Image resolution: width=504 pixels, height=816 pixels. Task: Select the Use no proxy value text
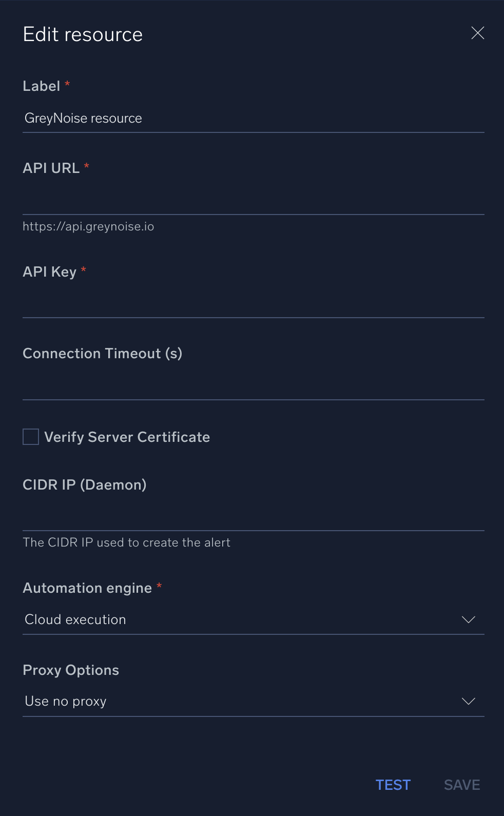pos(65,701)
